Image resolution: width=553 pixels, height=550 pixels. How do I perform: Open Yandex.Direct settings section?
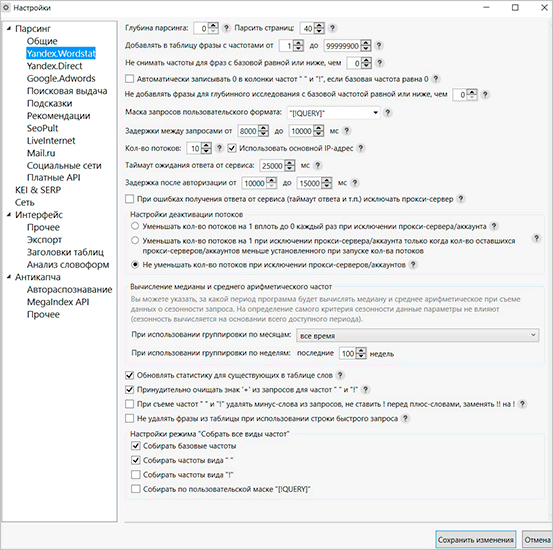click(x=54, y=66)
